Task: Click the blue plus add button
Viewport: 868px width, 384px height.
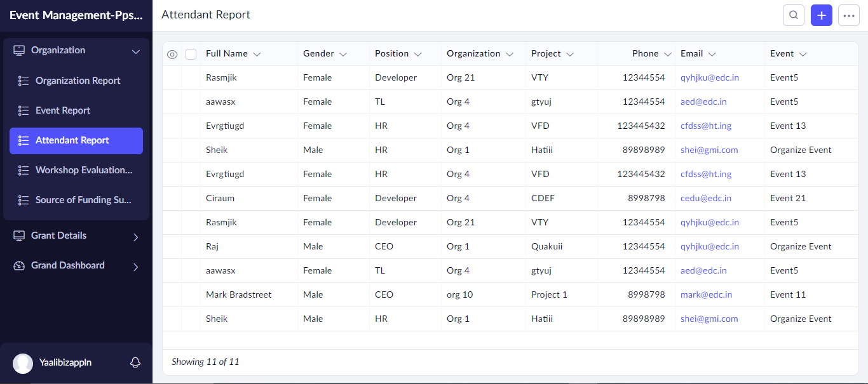Action: tap(821, 15)
